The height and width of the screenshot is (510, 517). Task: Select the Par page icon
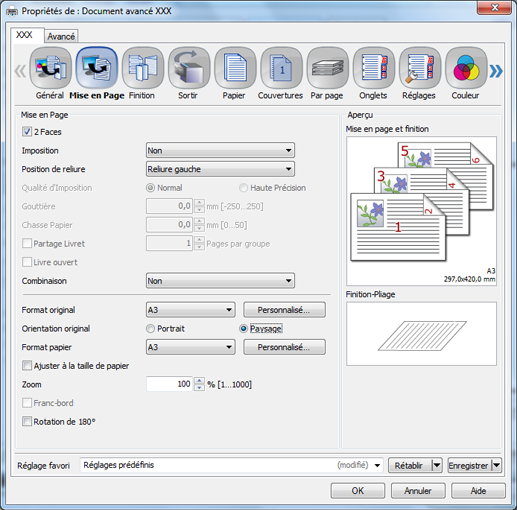pyautogui.click(x=327, y=68)
